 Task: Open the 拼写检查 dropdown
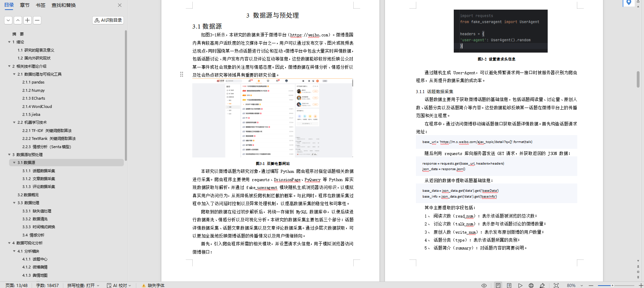point(83,285)
